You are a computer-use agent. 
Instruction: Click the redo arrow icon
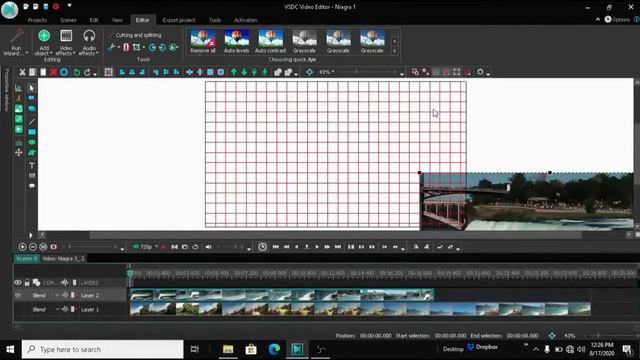(87, 72)
